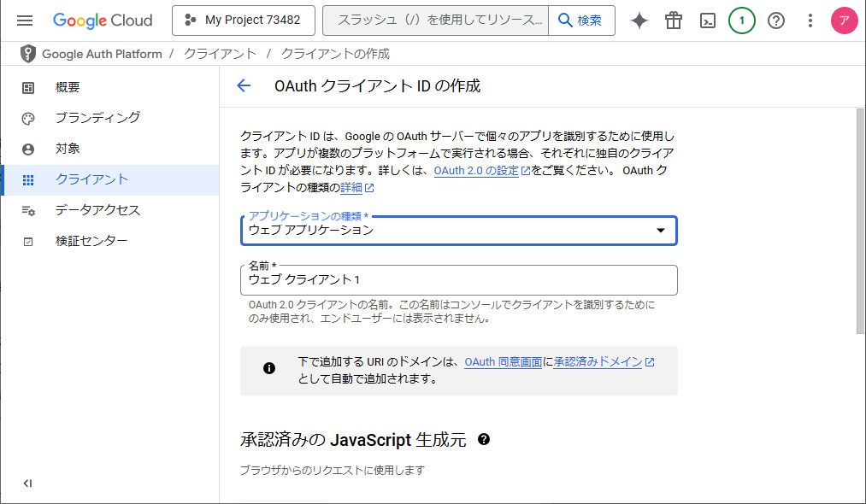Open the free trial gift icon
Image resolution: width=866 pixels, height=504 pixels.
coord(674,21)
